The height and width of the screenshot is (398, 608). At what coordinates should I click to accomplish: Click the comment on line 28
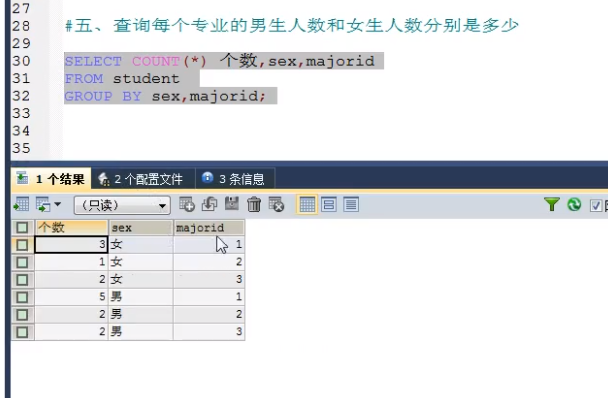pyautogui.click(x=292, y=26)
